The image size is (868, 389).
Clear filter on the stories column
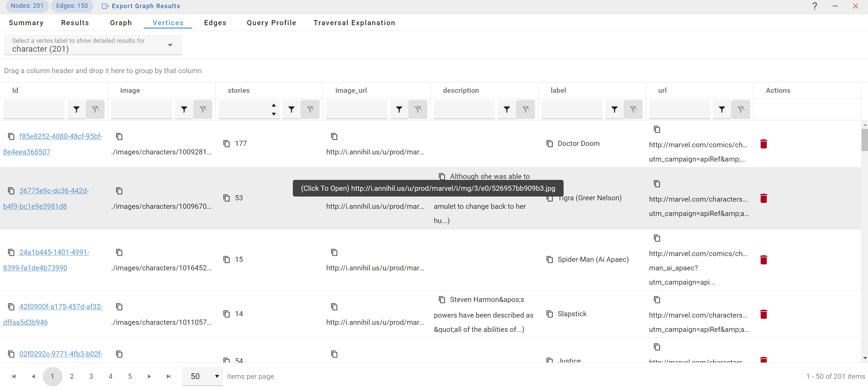[310, 109]
